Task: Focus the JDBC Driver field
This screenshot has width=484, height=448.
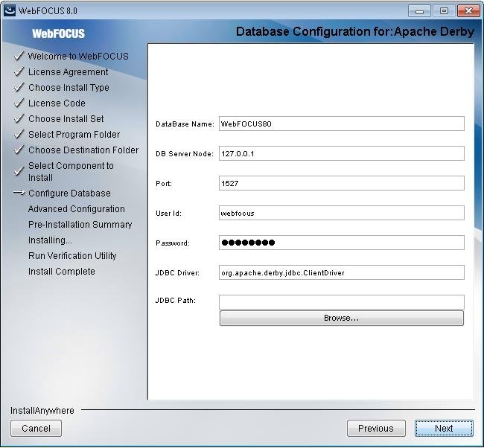Action: point(341,272)
